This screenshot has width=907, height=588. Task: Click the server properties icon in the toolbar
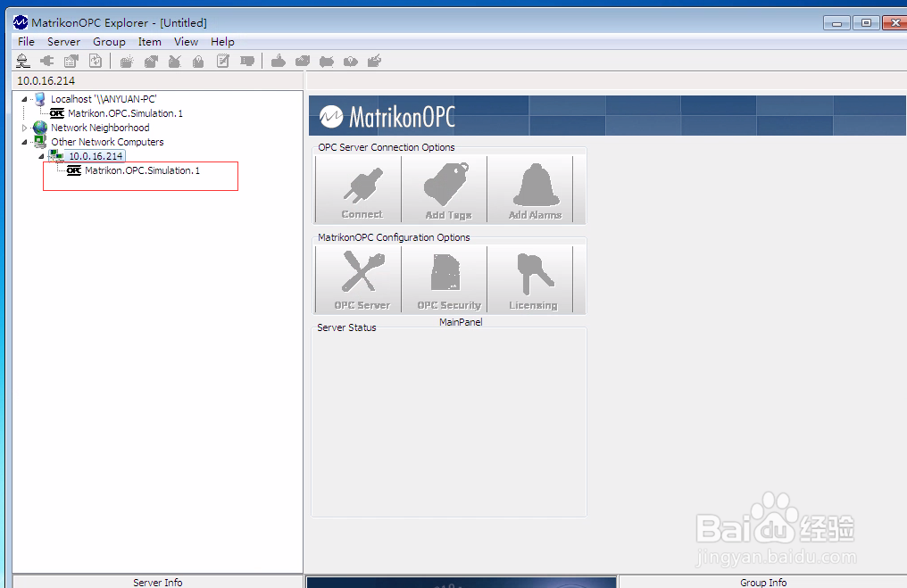[71, 61]
